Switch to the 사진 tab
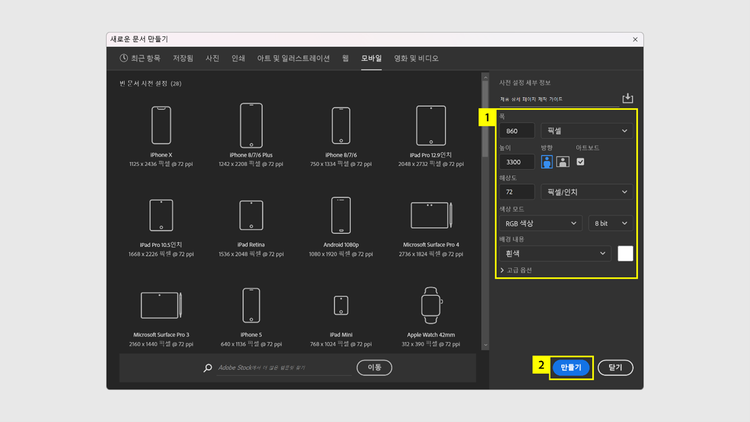The image size is (750, 422). tap(212, 58)
